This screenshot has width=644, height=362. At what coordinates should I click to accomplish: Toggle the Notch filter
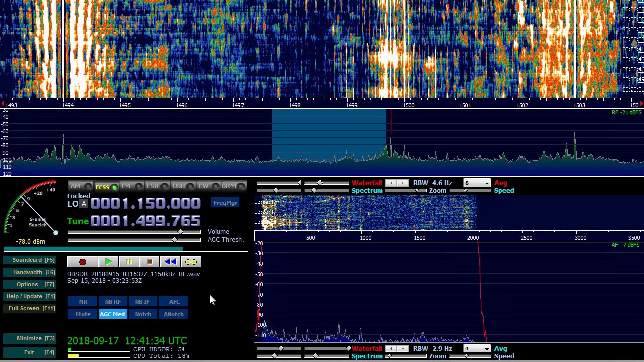(x=143, y=314)
